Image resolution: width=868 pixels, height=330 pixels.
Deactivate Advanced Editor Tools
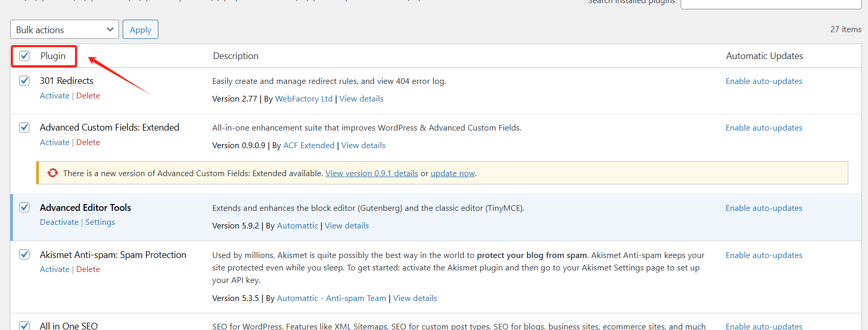pyautogui.click(x=59, y=222)
